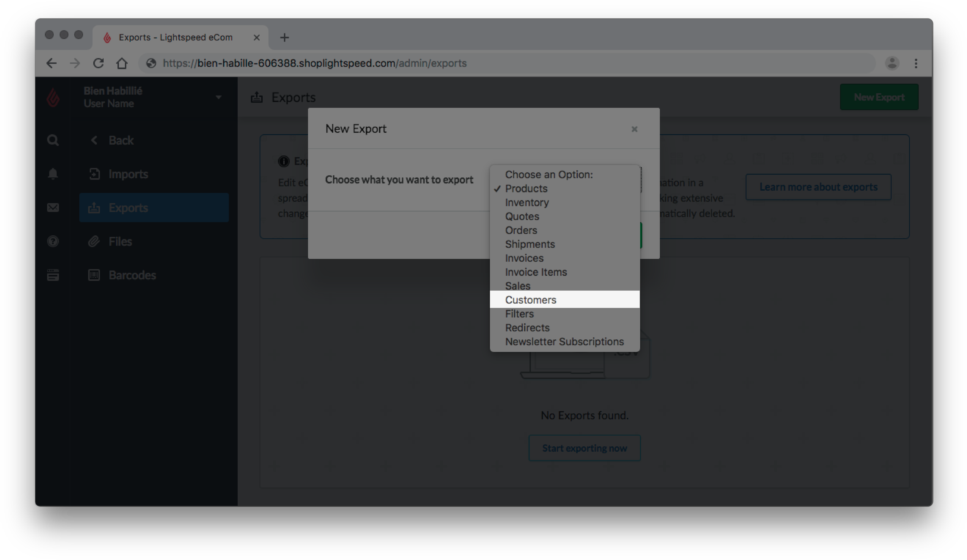The width and height of the screenshot is (967, 560).
Task: Open Barcodes in the sidebar
Action: pyautogui.click(x=154, y=275)
